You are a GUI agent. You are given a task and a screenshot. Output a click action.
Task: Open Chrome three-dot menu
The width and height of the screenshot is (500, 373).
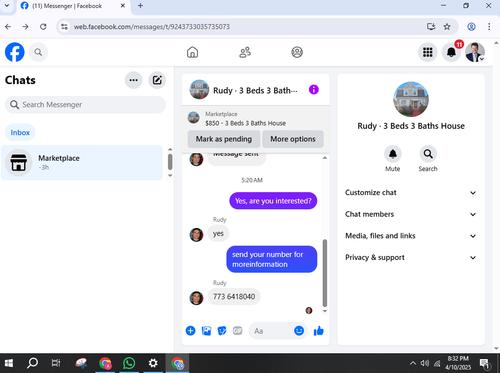click(x=489, y=27)
